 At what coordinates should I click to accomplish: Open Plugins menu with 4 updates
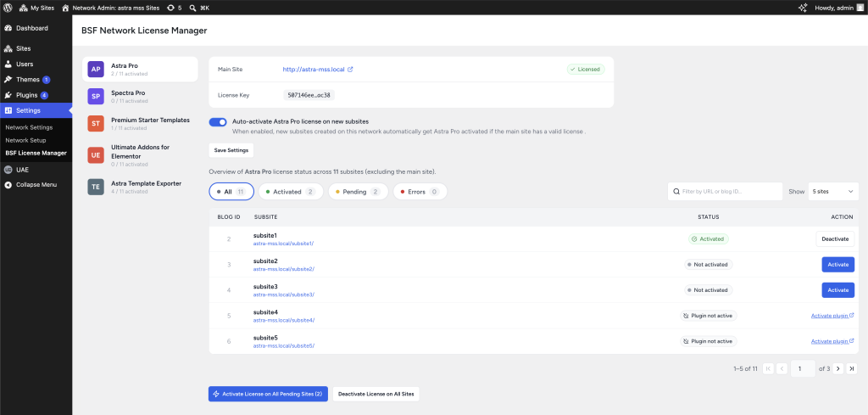pos(36,95)
